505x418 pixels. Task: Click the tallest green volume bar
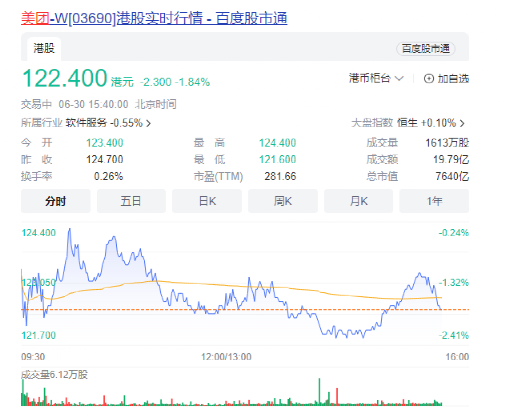point(319,392)
